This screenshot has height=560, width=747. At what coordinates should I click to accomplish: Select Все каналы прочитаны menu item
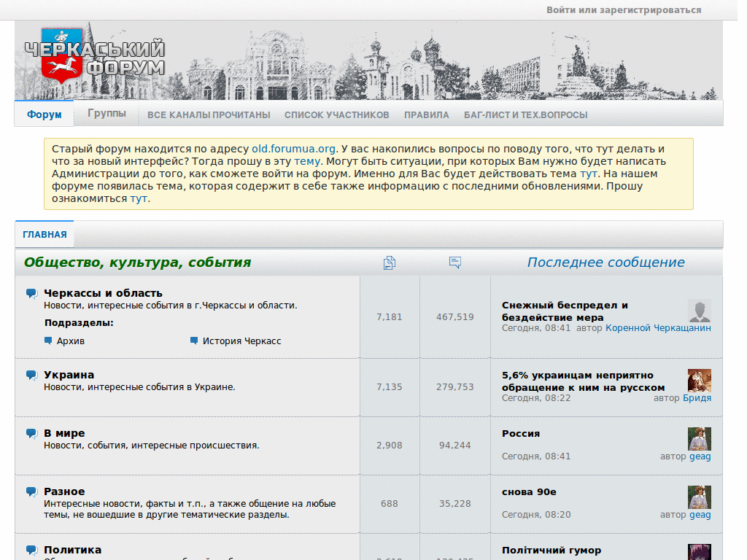(x=209, y=114)
